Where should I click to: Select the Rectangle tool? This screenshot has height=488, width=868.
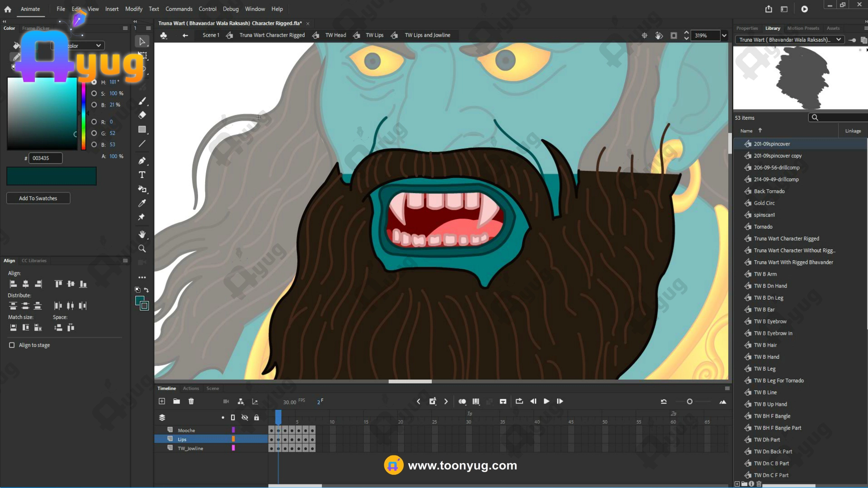[x=142, y=130]
